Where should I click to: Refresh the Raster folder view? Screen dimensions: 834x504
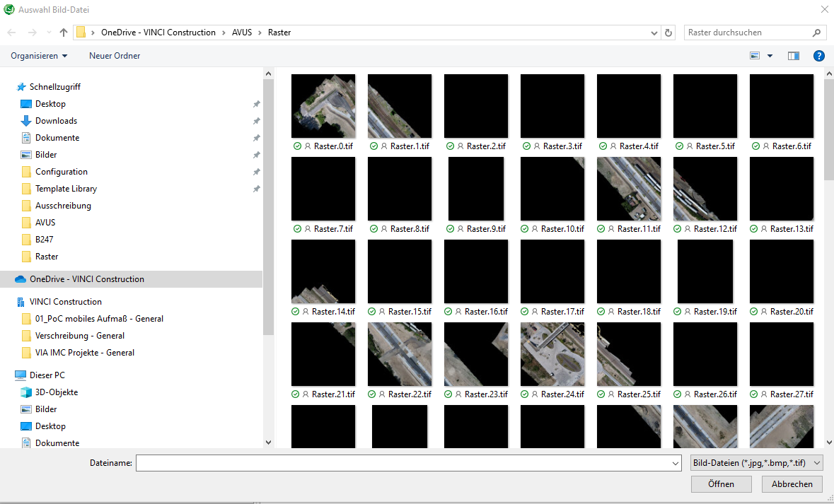click(669, 33)
